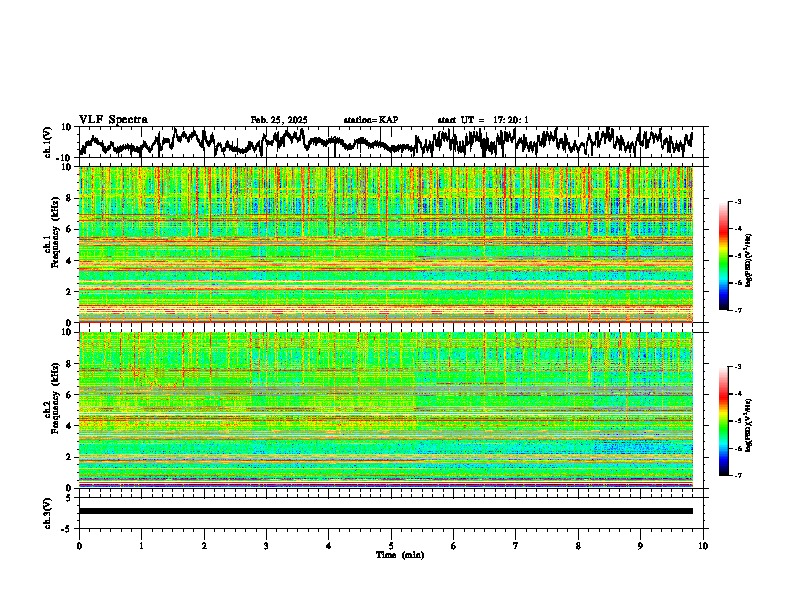Click time axis tick label '10'
The width and height of the screenshot is (792, 612).
point(703,546)
